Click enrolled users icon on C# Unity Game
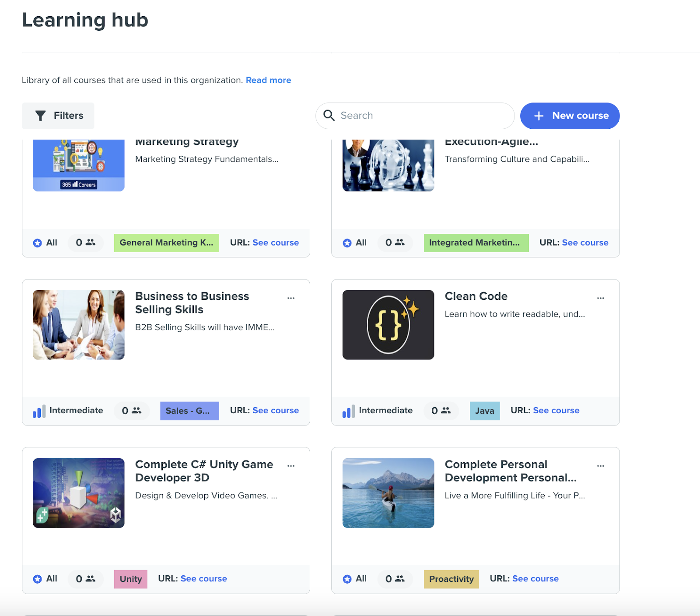 pos(91,578)
